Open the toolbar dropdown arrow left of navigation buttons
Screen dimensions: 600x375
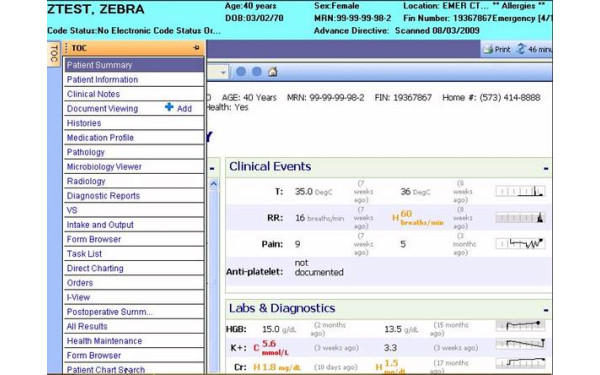coord(223,72)
